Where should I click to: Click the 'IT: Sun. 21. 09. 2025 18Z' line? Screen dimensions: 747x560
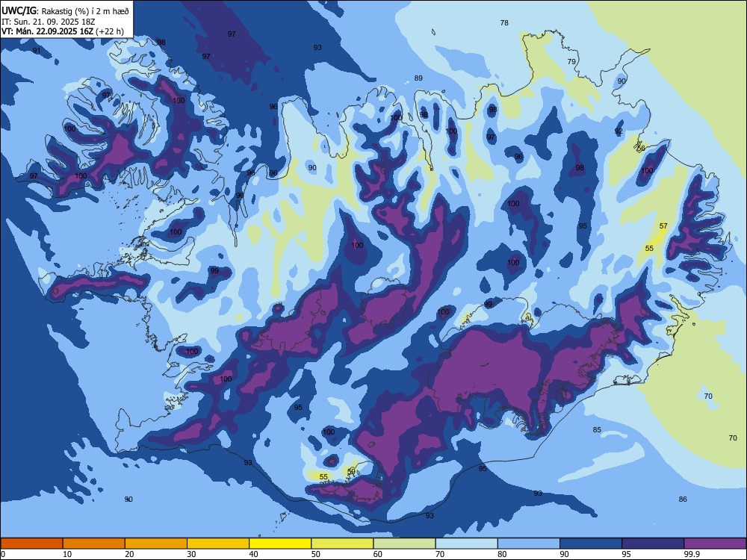click(49, 22)
